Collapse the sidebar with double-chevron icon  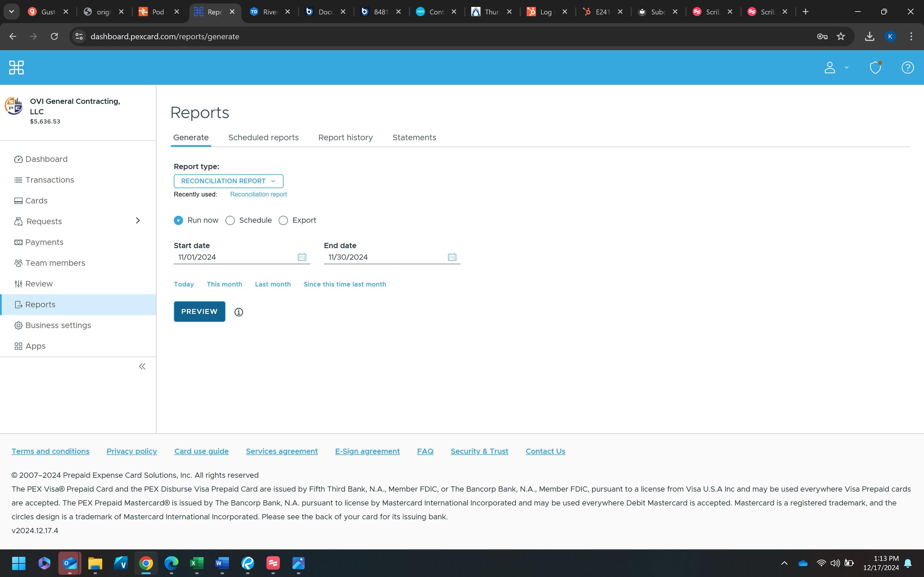[x=142, y=366]
